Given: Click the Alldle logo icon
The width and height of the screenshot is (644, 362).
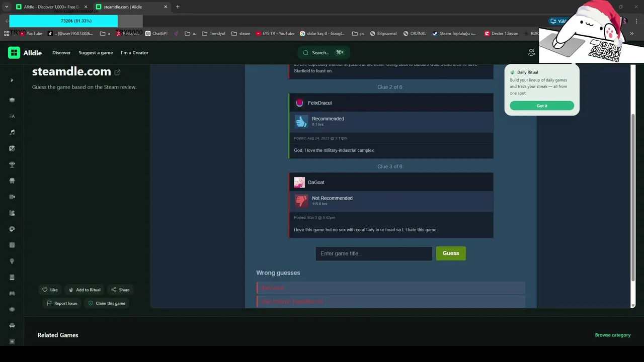Looking at the screenshot, I should [x=14, y=53].
